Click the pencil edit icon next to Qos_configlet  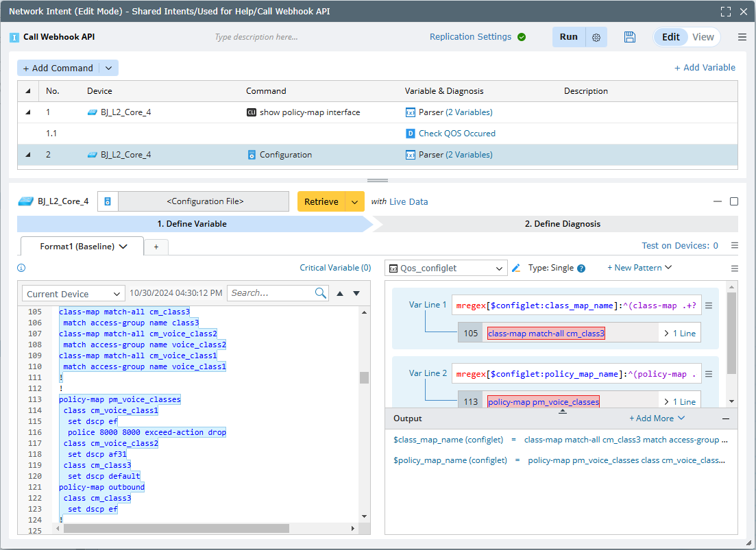tap(516, 268)
